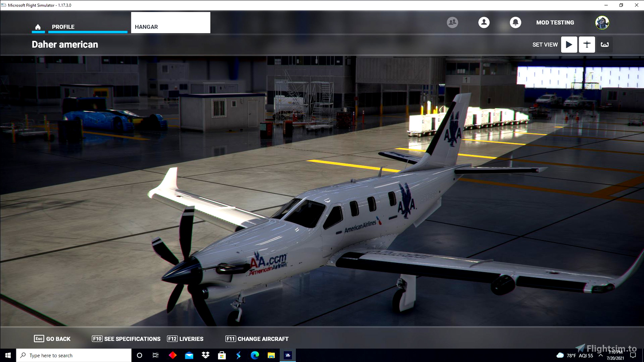
Task: Open Microsoft Edge from the taskbar
Action: [255, 355]
